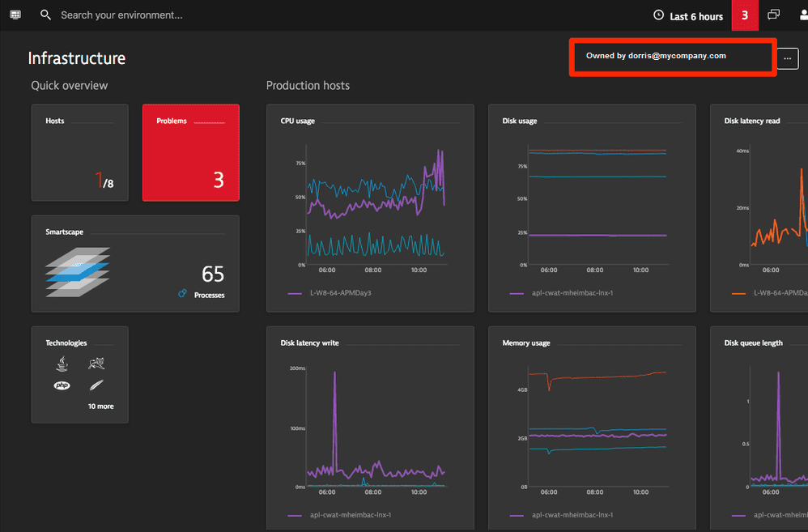
Task: Click the Memory usage tile title
Action: (526, 343)
